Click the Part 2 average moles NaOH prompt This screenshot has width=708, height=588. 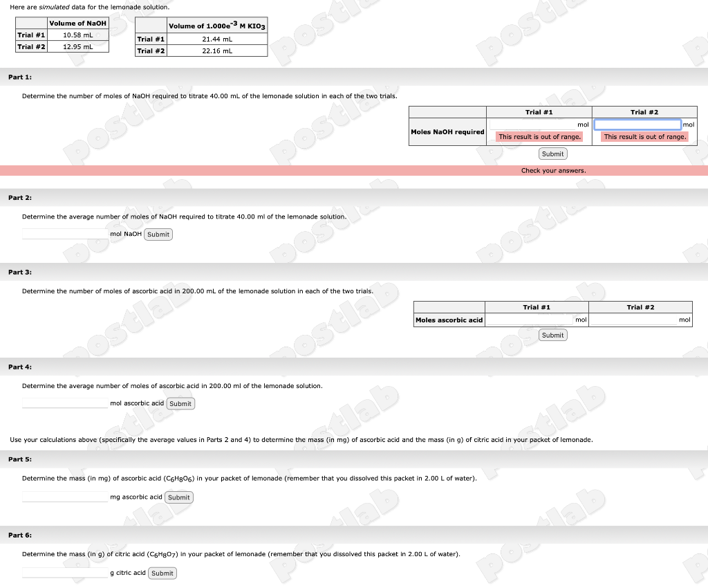click(184, 217)
